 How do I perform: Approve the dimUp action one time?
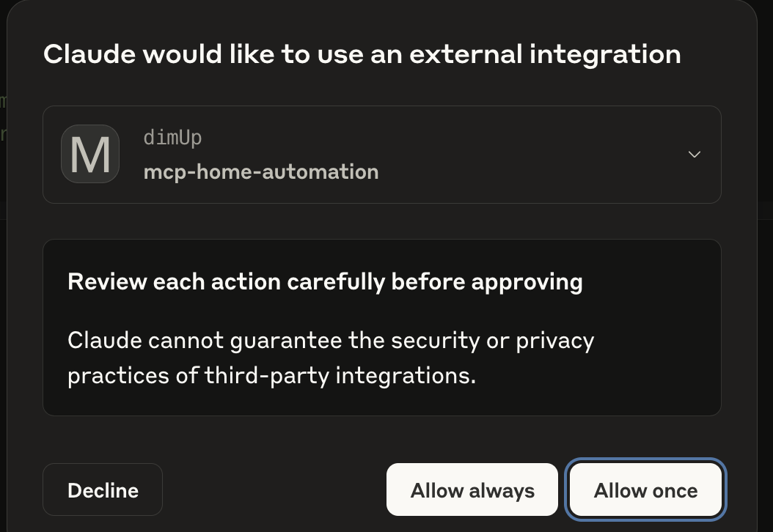[x=645, y=489]
